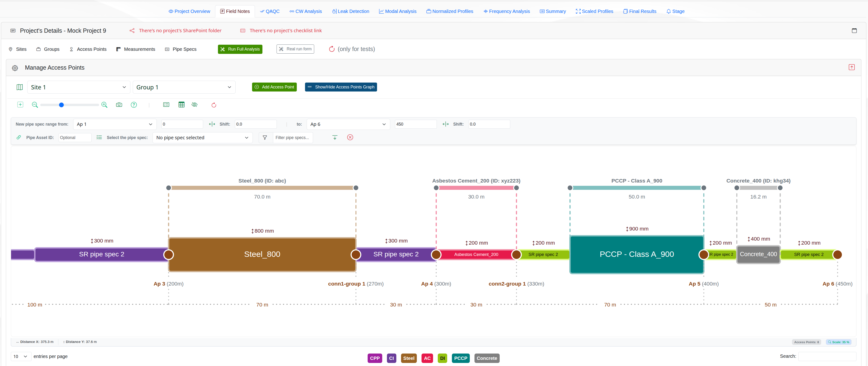
Task: Toggle visibility with the crossed eye icon
Action: pyautogui.click(x=194, y=105)
